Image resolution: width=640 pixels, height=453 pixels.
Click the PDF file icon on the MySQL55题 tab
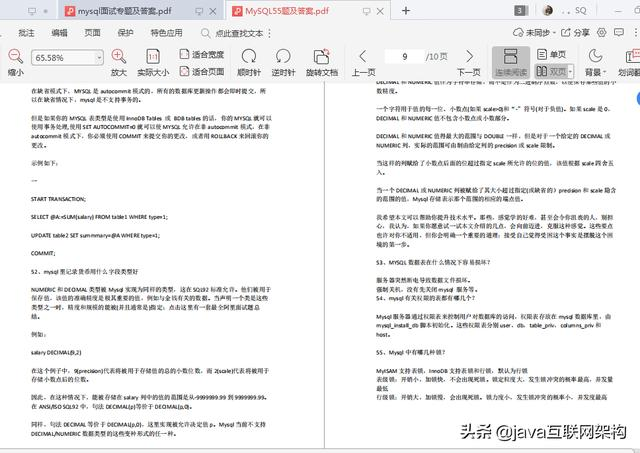tap(237, 11)
